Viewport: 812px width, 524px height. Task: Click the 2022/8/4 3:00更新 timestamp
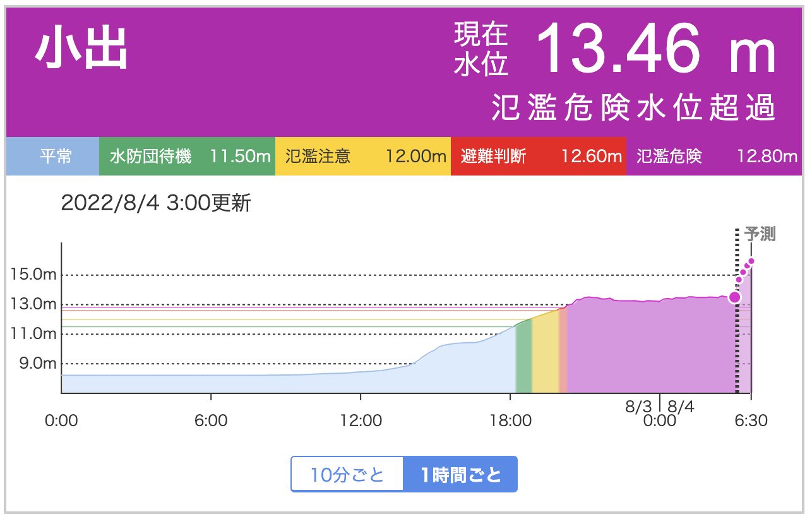[156, 204]
